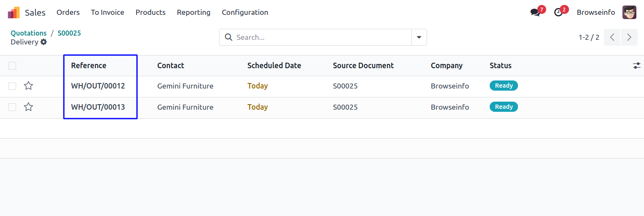Image resolution: width=644 pixels, height=216 pixels.
Task: Open the Orders menu
Action: pyautogui.click(x=68, y=13)
